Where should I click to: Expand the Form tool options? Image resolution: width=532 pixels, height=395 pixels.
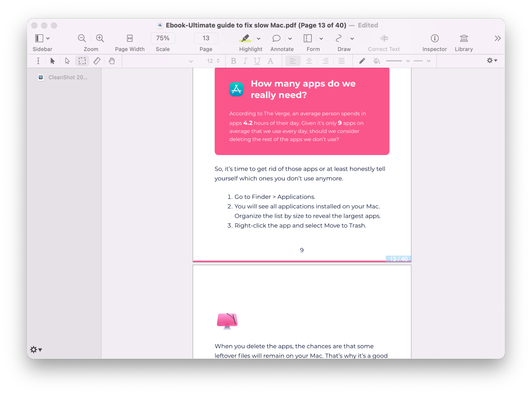coord(321,39)
